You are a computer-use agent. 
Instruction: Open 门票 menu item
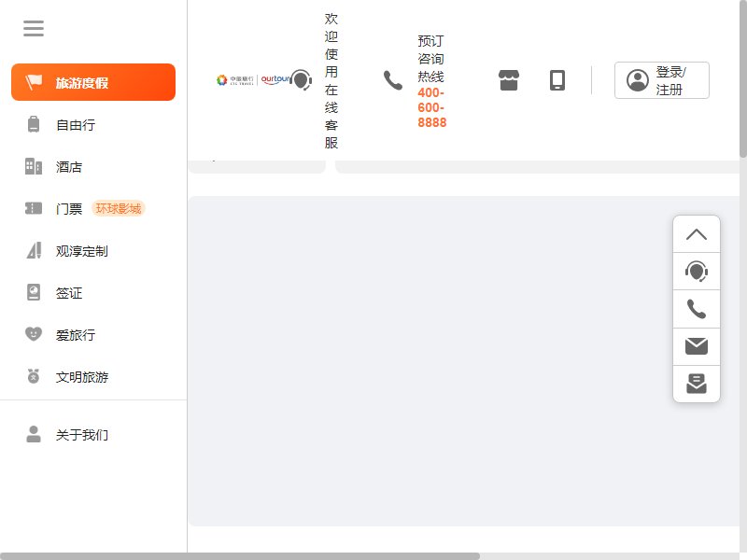click(93, 208)
